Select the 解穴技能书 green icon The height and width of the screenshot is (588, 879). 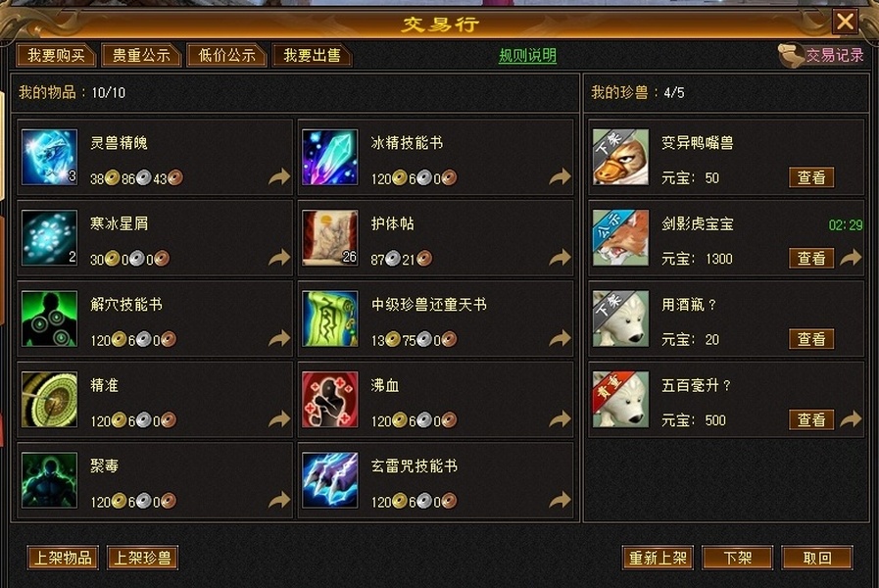coord(49,318)
